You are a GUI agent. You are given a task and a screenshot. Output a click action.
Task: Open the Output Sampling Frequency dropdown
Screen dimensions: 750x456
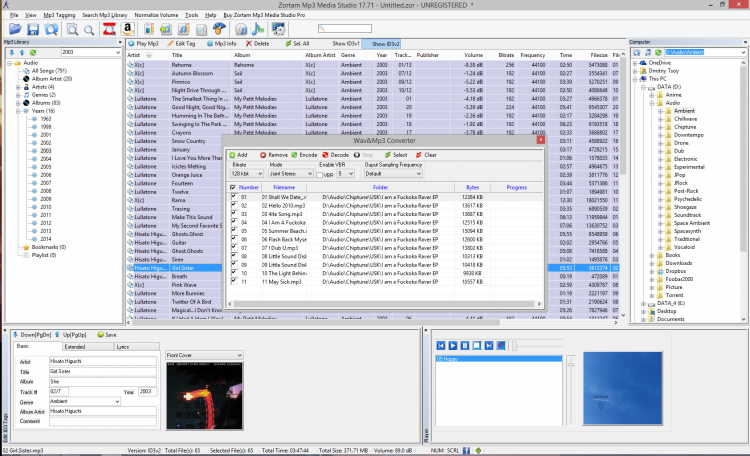click(x=391, y=174)
